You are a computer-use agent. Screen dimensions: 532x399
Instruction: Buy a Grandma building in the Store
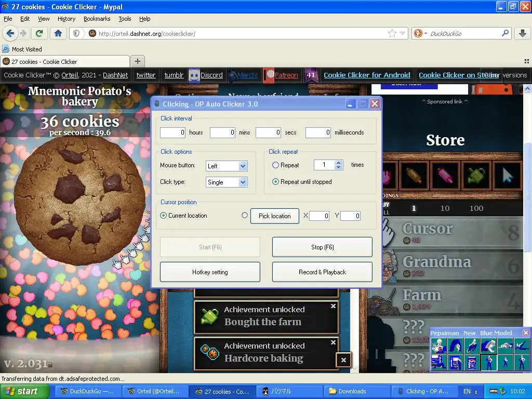(453, 266)
